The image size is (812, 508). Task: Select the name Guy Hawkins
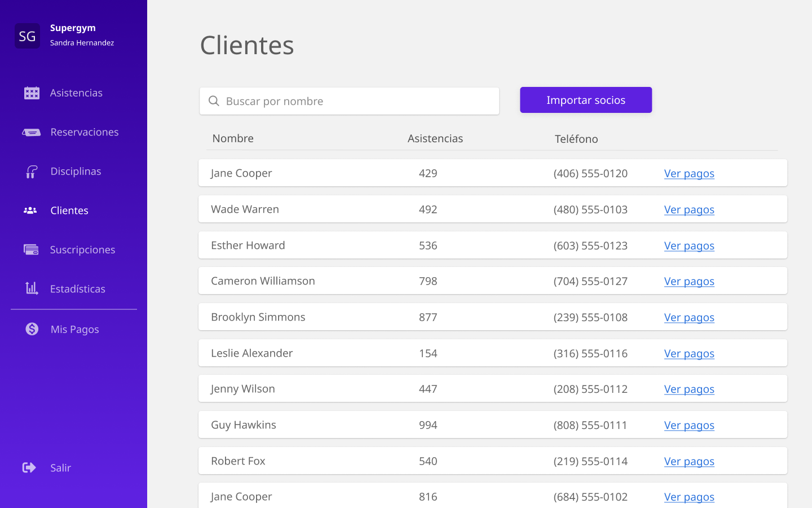244,424
